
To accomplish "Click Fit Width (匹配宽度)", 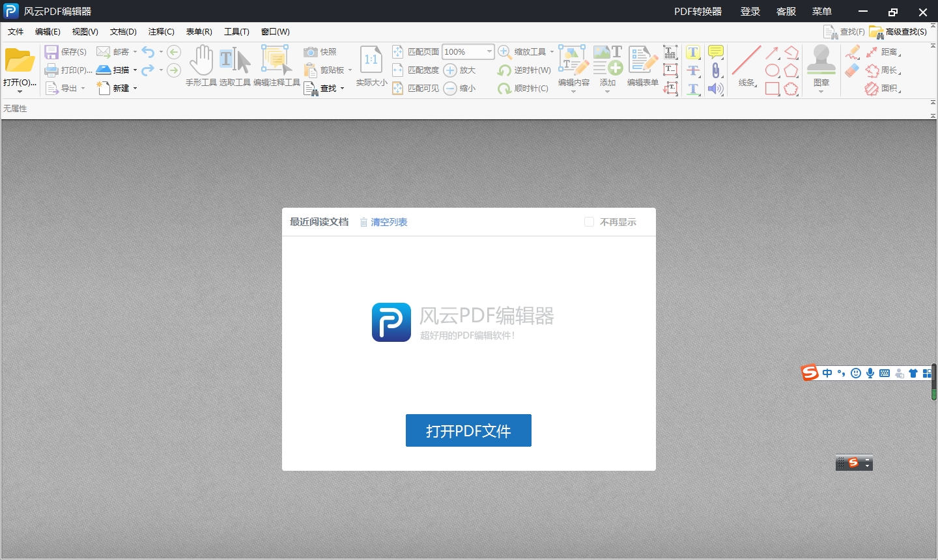I will tap(416, 70).
